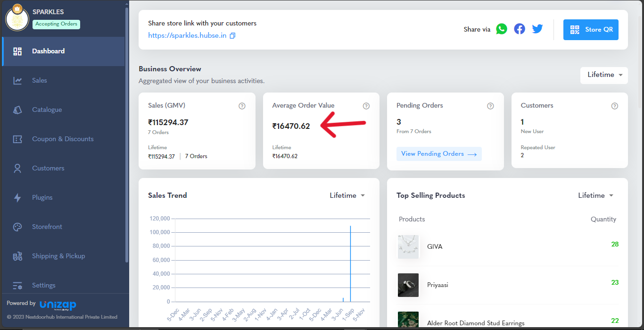Share store via Facebook icon
The height and width of the screenshot is (330, 644).
point(520,29)
